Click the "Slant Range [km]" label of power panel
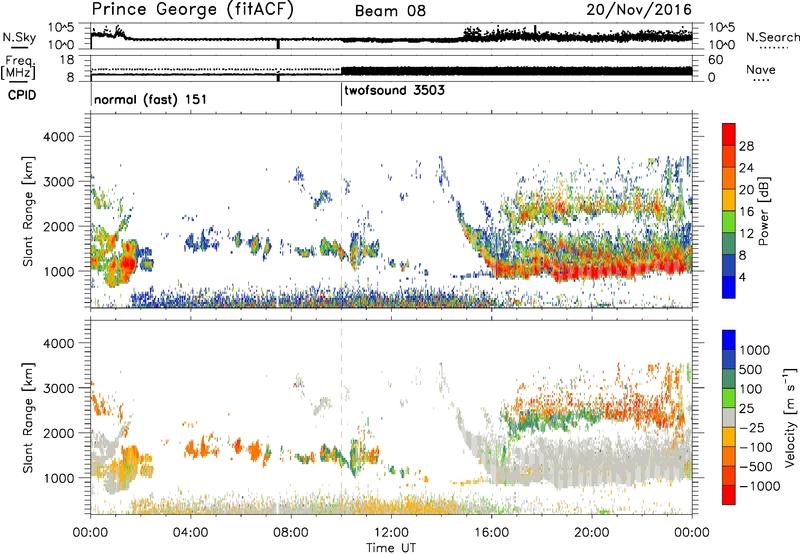Screen dimensions: 800x554 (x=28, y=211)
